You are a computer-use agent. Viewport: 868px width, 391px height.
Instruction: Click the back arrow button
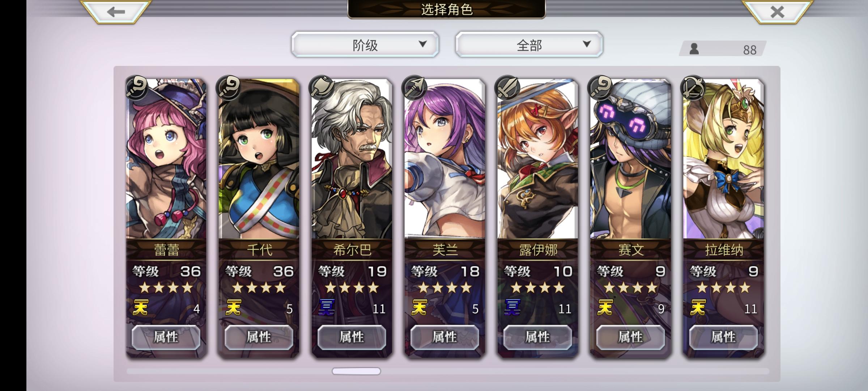coord(116,12)
